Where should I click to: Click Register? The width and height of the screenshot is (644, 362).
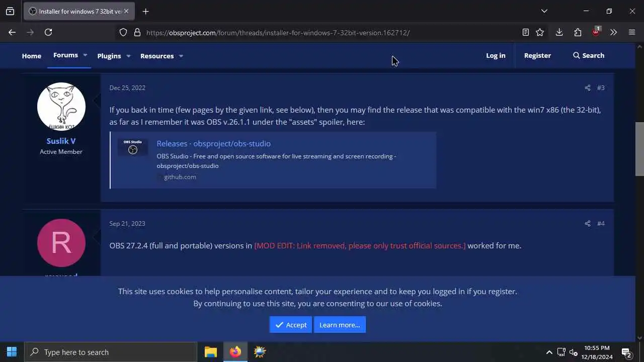pos(537,55)
